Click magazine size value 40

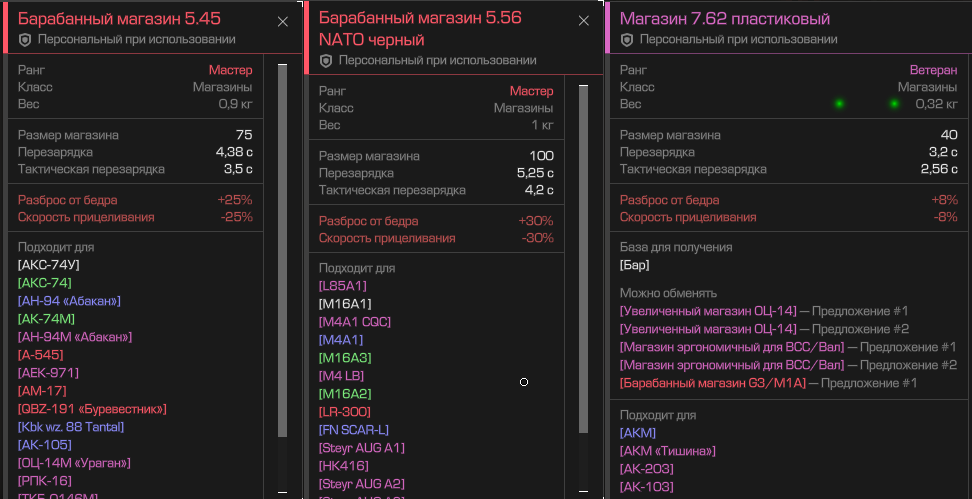click(x=949, y=135)
